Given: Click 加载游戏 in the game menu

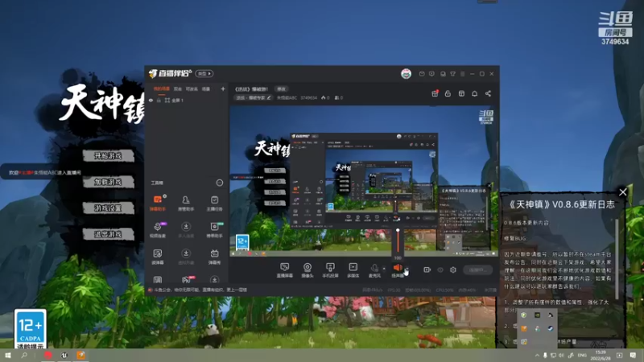Looking at the screenshot, I should 109,182.
